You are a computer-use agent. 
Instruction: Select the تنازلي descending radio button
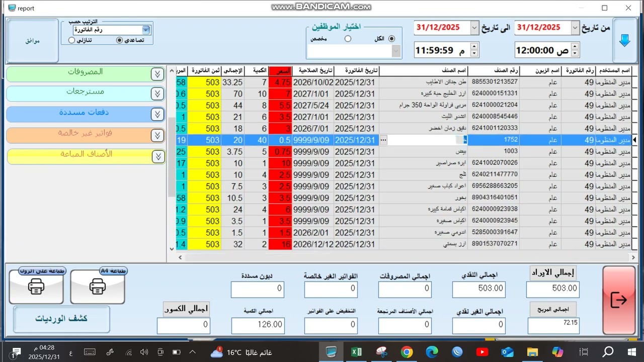(71, 40)
